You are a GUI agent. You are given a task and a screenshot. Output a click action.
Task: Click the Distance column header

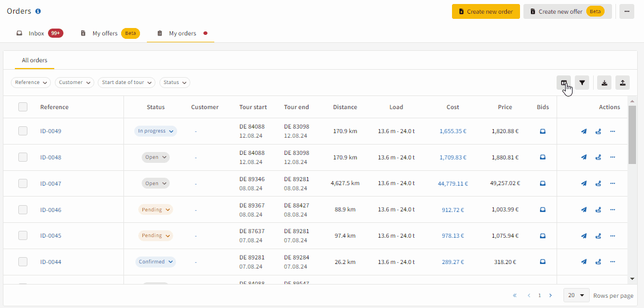pos(345,107)
